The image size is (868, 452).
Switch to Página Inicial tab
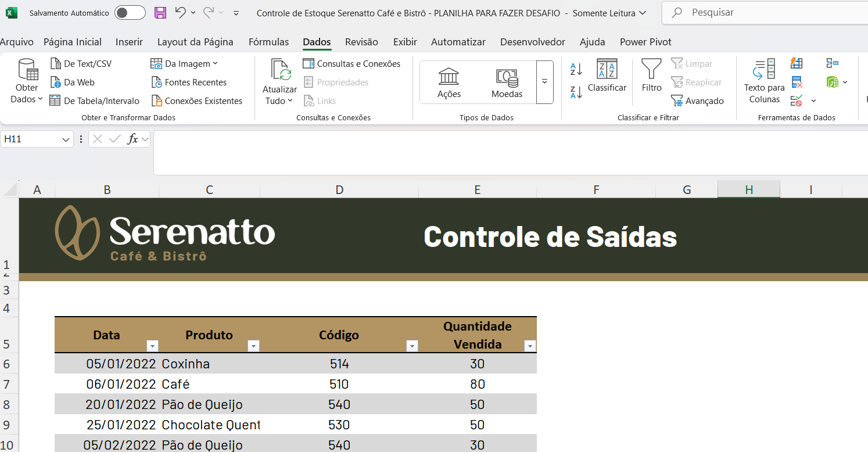tap(73, 42)
